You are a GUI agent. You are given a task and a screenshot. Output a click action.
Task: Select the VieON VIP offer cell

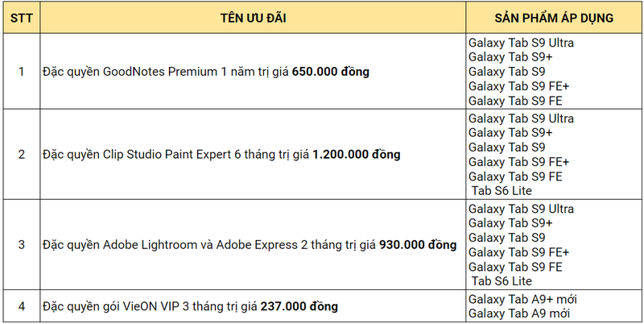pyautogui.click(x=253, y=306)
